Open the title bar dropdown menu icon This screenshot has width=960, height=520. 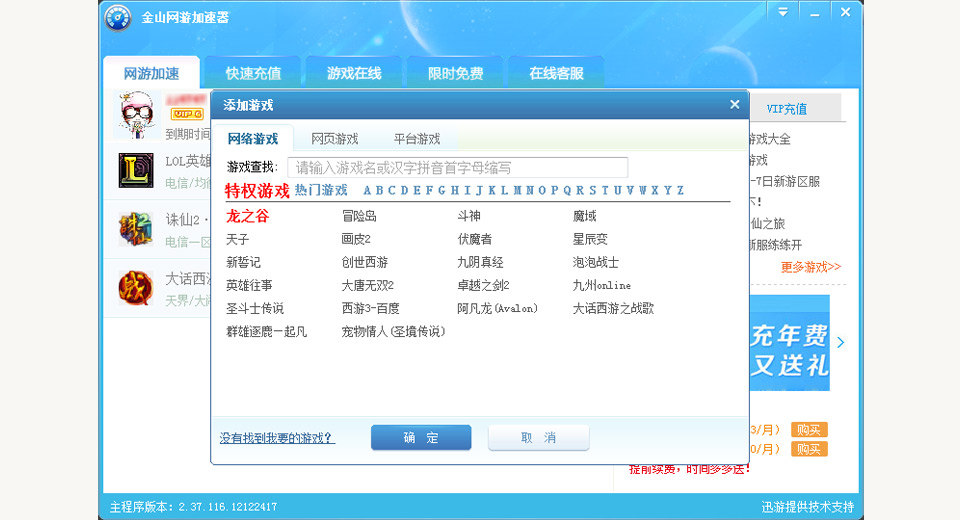(783, 12)
